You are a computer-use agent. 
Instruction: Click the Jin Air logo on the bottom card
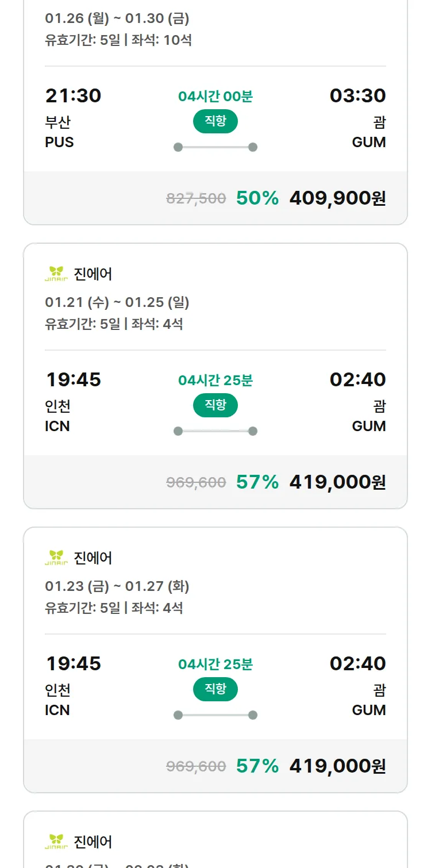pyautogui.click(x=56, y=842)
